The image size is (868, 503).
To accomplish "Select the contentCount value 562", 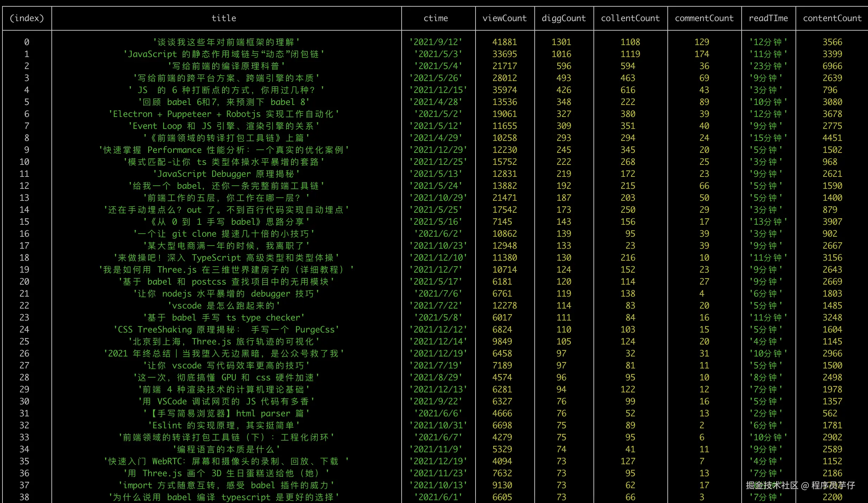I will pyautogui.click(x=830, y=414).
